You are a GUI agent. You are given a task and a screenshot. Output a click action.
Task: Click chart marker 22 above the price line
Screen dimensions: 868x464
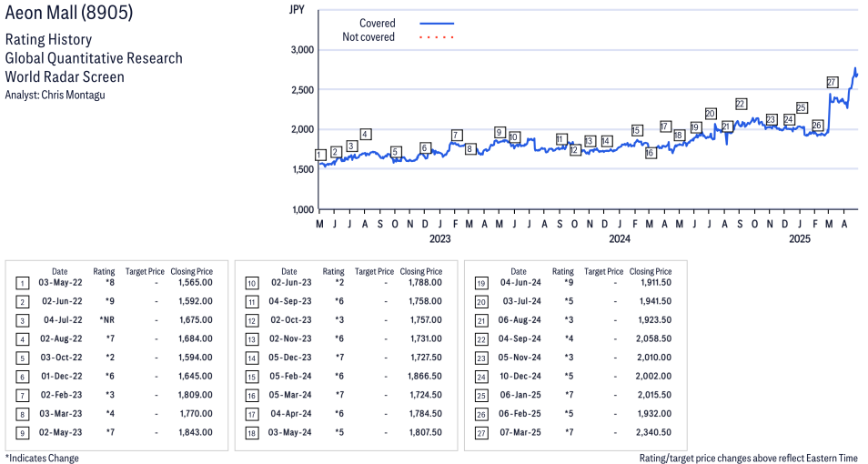[x=741, y=104]
